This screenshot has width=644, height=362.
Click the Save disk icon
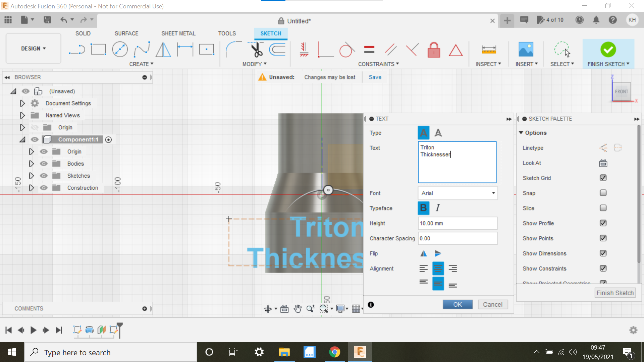point(47,20)
